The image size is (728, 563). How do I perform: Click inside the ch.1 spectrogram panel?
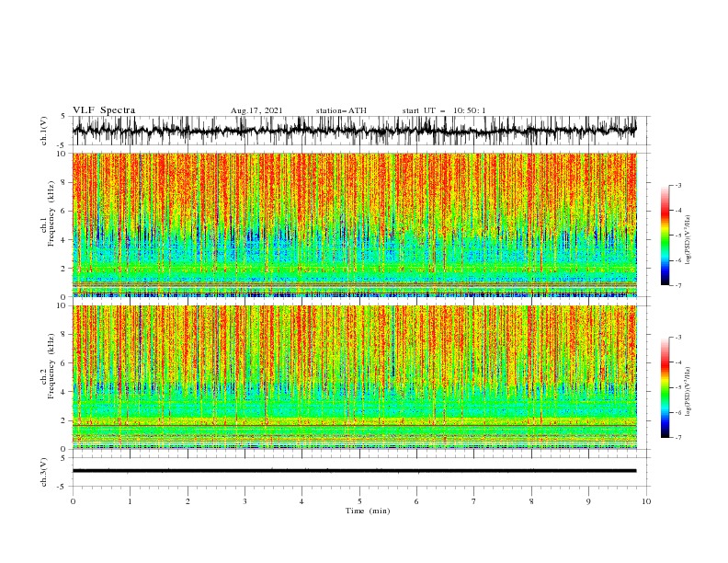[354, 224]
